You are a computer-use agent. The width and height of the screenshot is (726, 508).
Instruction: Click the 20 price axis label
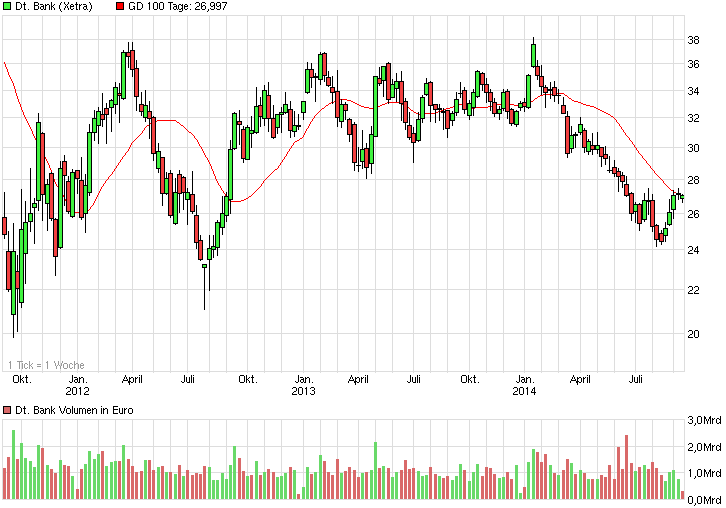click(693, 334)
